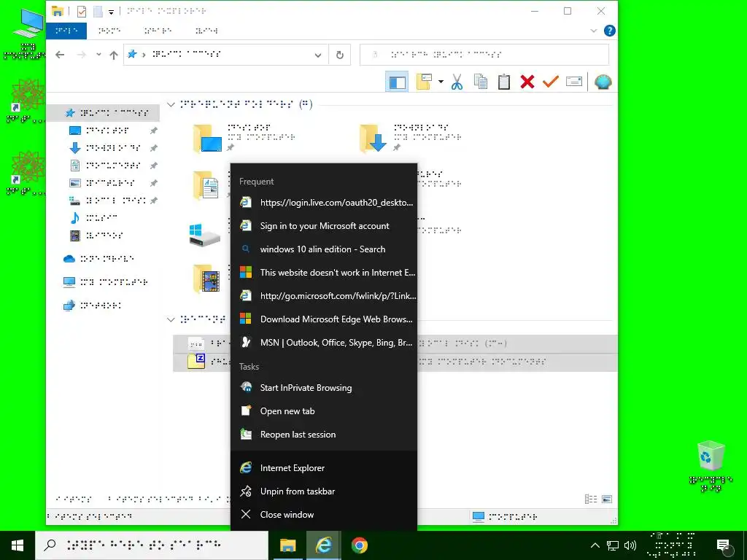
Task: Open the Windows Start button
Action: pyautogui.click(x=18, y=545)
